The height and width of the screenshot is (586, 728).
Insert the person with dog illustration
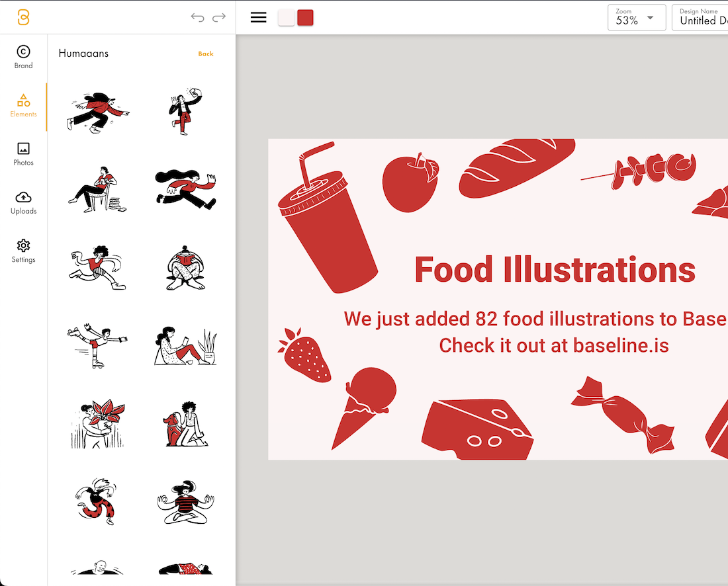[x=185, y=424]
